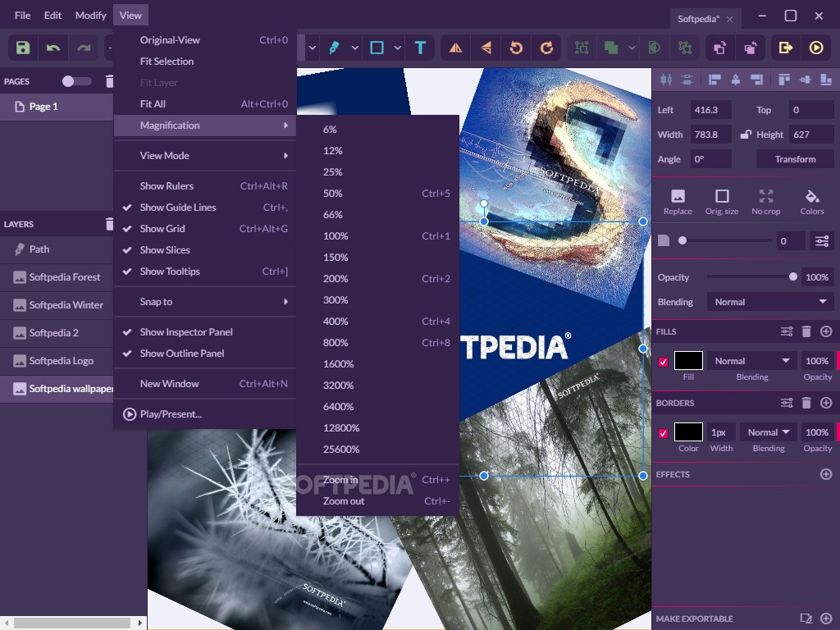Screen dimensions: 840x630
Task: Choose New Window menu command
Action: coord(205,384)
